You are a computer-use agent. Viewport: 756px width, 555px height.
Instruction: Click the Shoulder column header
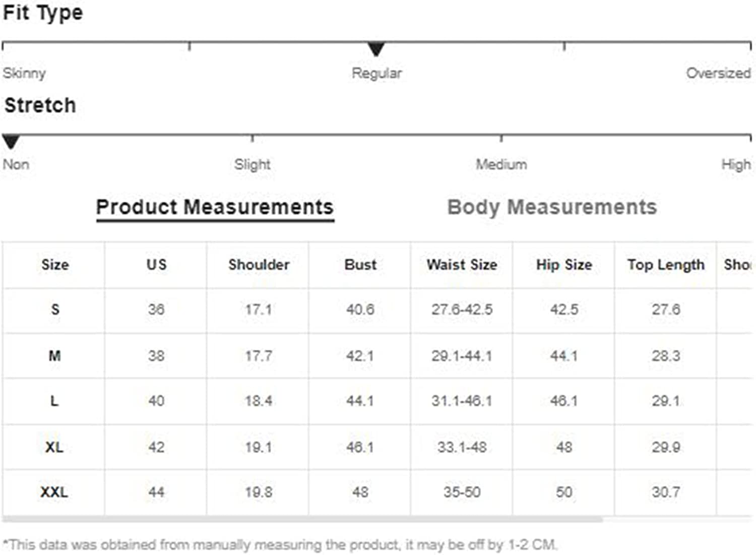tap(259, 265)
